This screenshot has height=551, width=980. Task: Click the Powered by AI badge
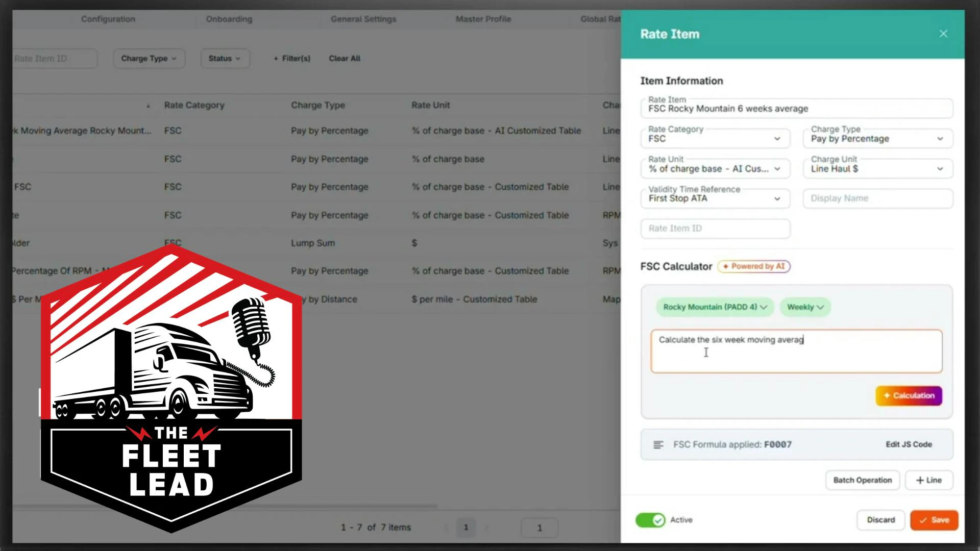click(x=754, y=266)
